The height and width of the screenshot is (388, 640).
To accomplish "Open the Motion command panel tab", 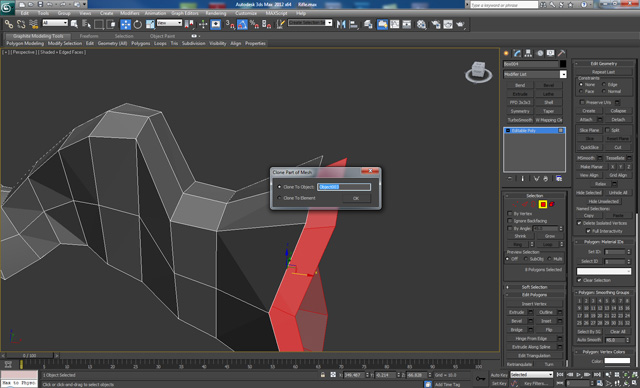I will pyautogui.click(x=540, y=53).
